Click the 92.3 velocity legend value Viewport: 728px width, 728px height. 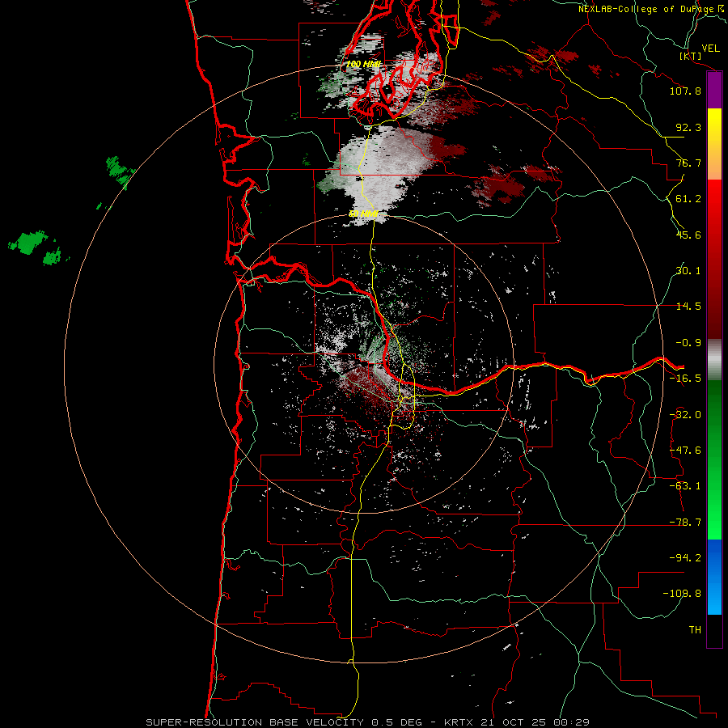(x=688, y=127)
